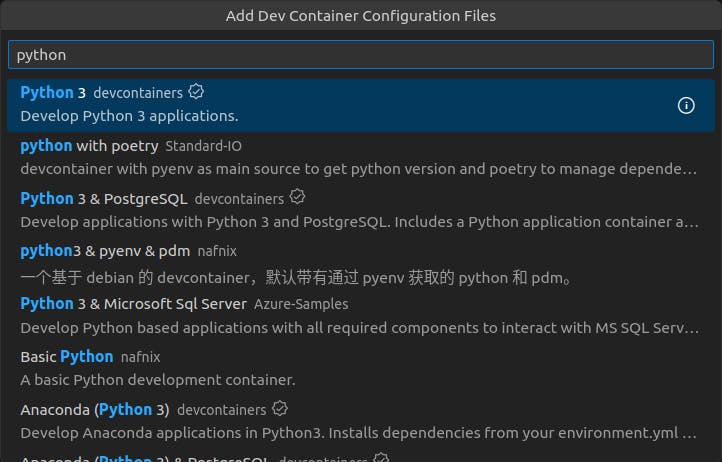The width and height of the screenshot is (722, 462).
Task: Click nafnix label beside Basic Python
Action: pyautogui.click(x=140, y=356)
